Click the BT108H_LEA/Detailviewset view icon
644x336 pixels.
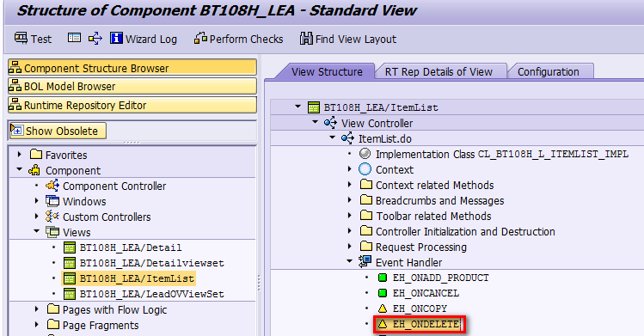[70, 263]
